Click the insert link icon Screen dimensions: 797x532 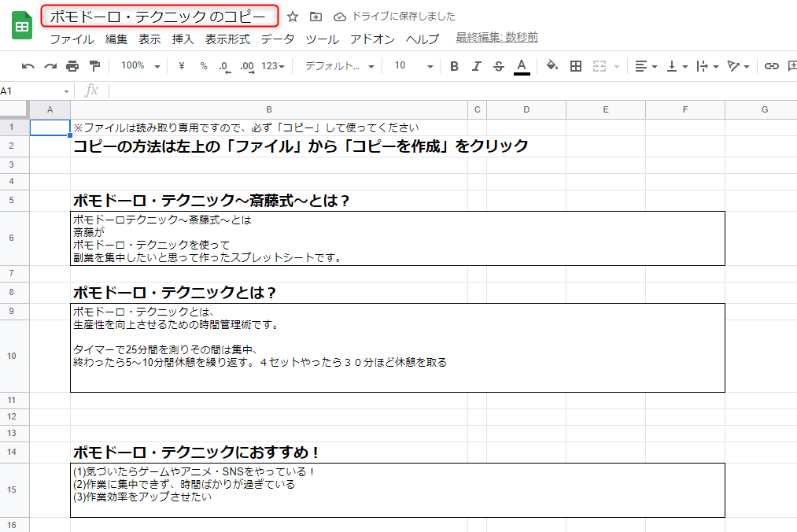tap(772, 66)
